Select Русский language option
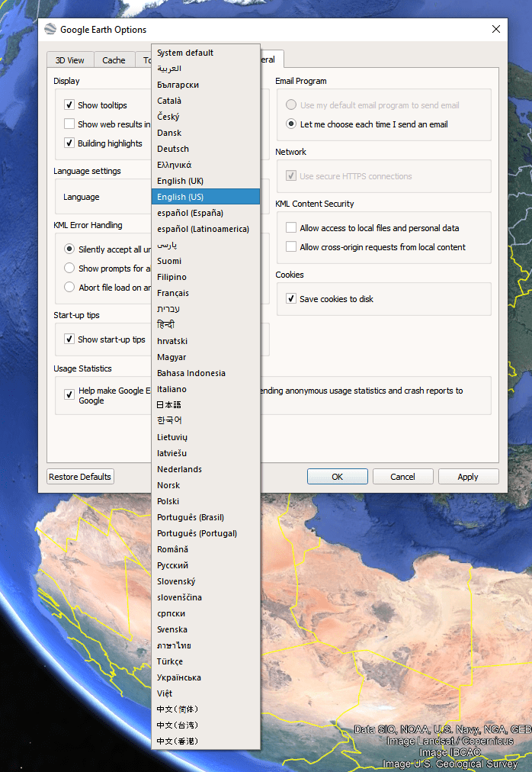 coord(206,565)
